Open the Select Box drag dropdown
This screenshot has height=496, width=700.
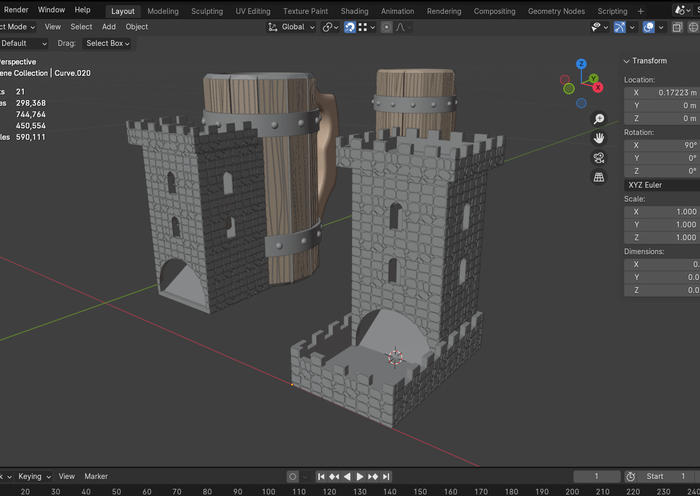pyautogui.click(x=107, y=43)
